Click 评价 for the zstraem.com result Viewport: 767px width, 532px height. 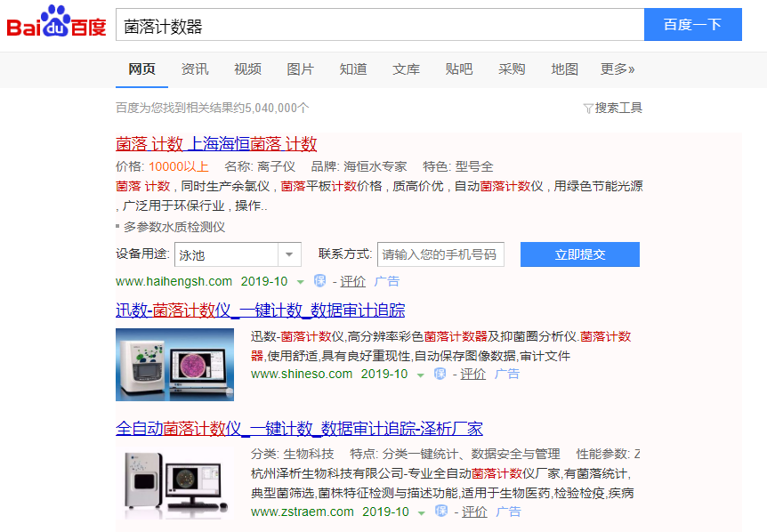474,512
